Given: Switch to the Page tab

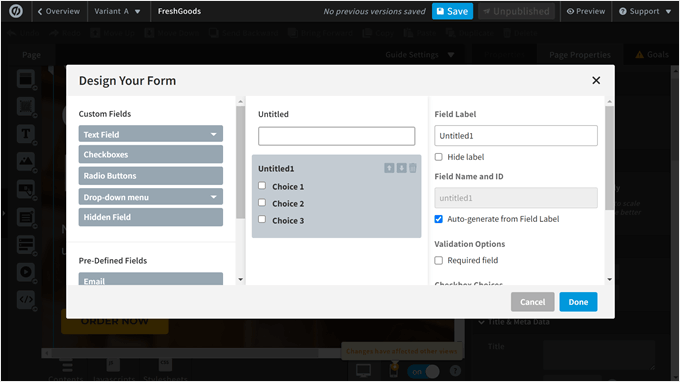Looking at the screenshot, I should 31,55.
